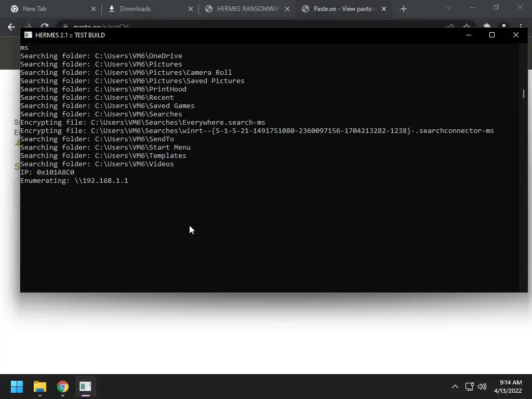This screenshot has height=399, width=532.
Task: Reload the Chrome page
Action: click(45, 26)
